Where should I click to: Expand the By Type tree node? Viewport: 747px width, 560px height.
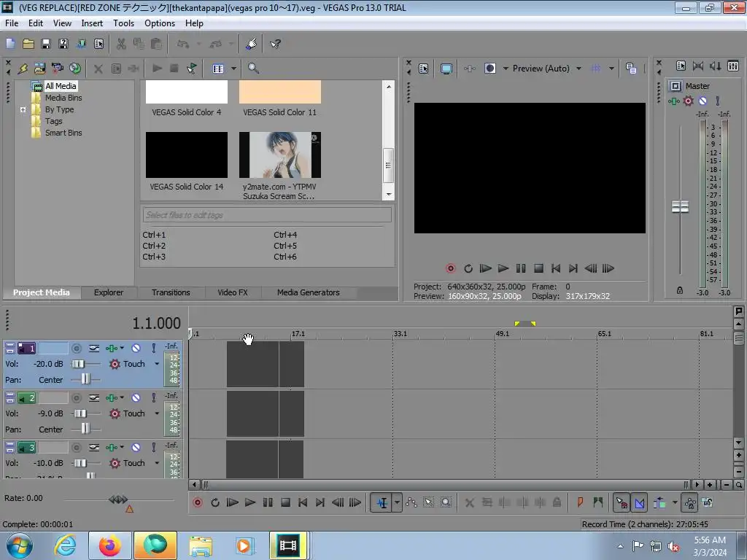coord(23,109)
